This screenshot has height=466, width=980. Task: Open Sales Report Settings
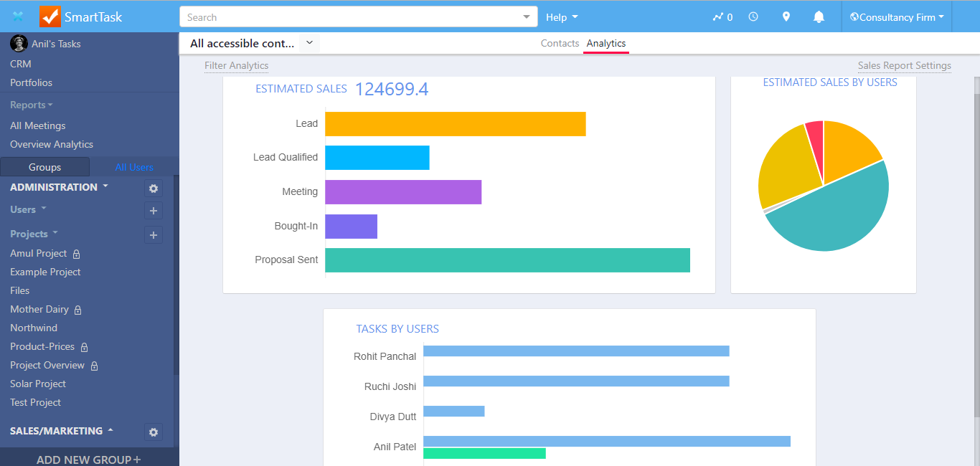[905, 65]
